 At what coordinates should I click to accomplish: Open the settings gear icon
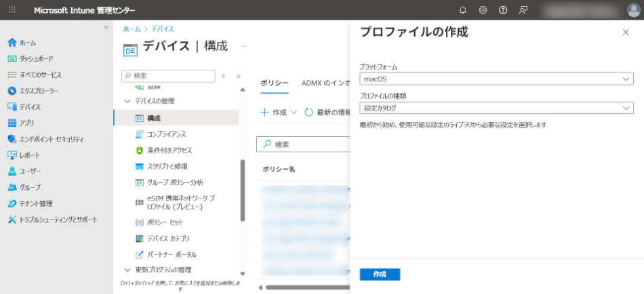pos(483,10)
